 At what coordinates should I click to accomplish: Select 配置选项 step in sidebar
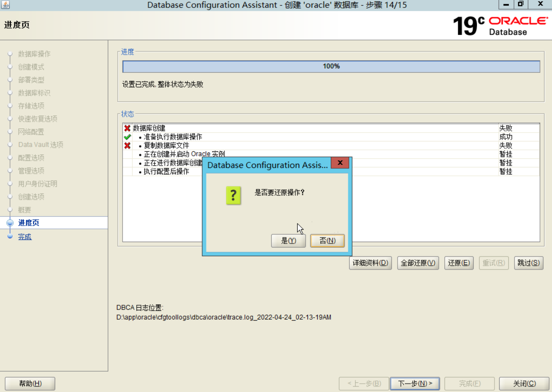(31, 158)
